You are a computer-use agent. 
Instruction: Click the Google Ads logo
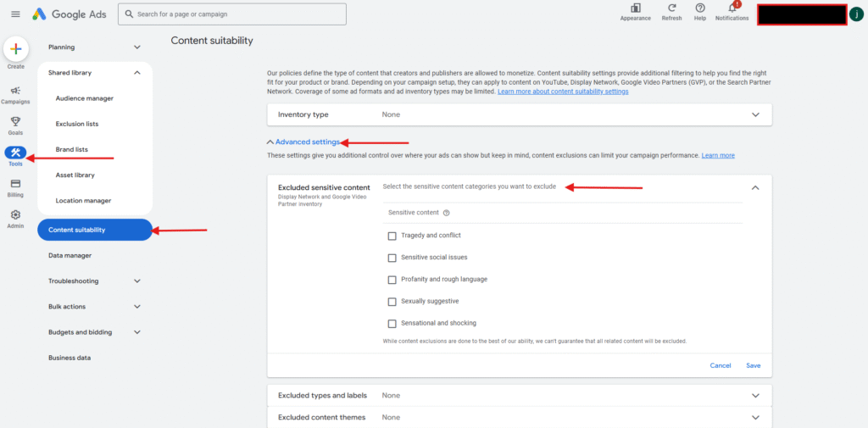click(70, 14)
